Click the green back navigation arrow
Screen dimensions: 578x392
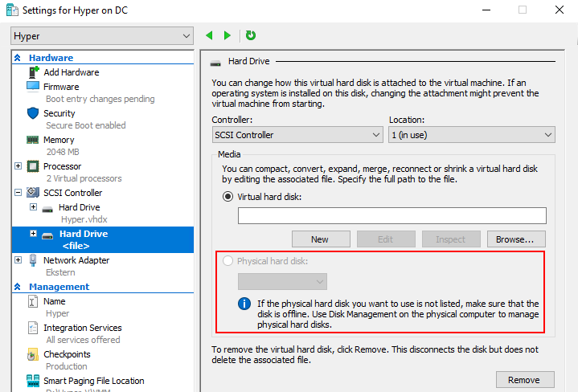[x=210, y=35]
